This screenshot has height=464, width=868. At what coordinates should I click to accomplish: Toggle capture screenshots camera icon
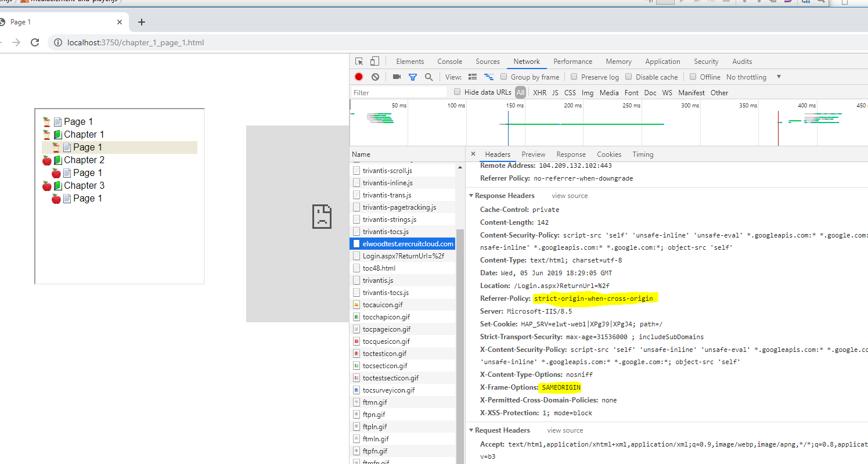[397, 77]
